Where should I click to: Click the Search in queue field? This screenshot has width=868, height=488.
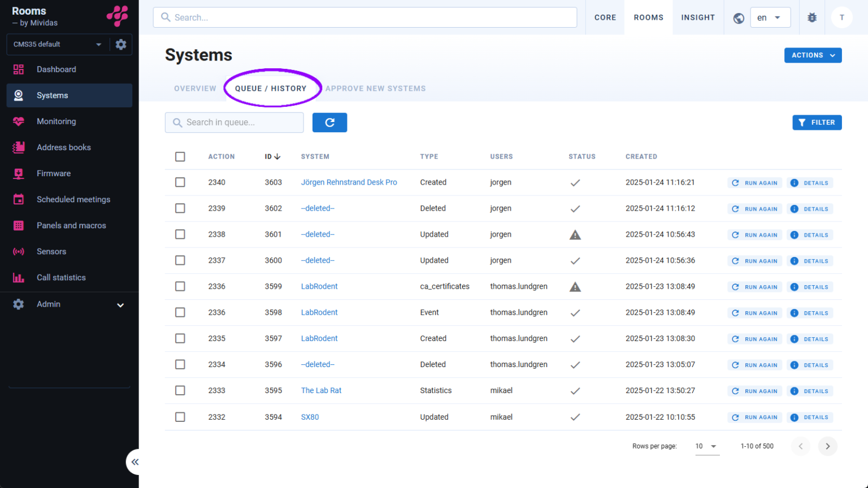tap(235, 123)
